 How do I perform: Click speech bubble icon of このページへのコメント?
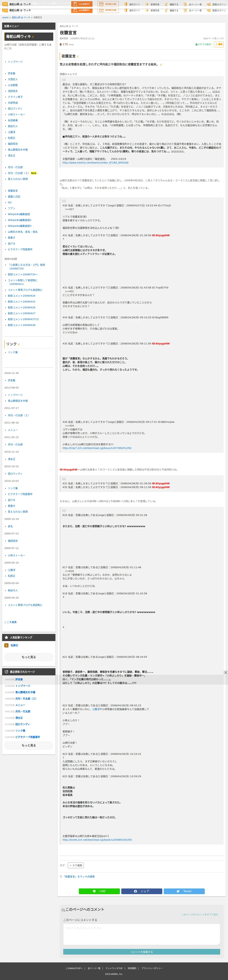pyautogui.click(x=63, y=910)
